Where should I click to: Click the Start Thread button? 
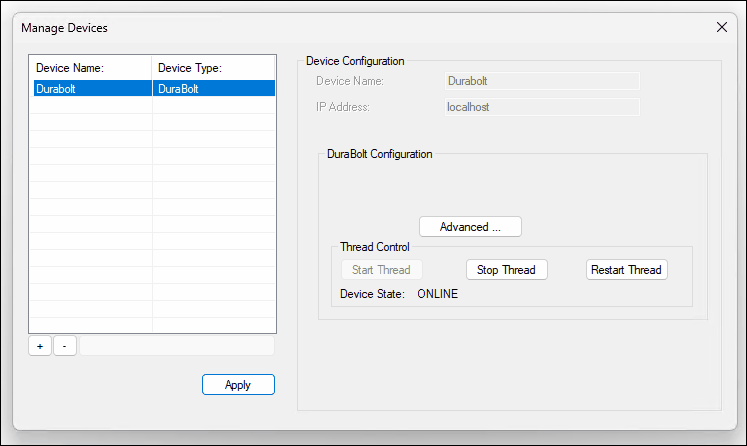tap(381, 270)
